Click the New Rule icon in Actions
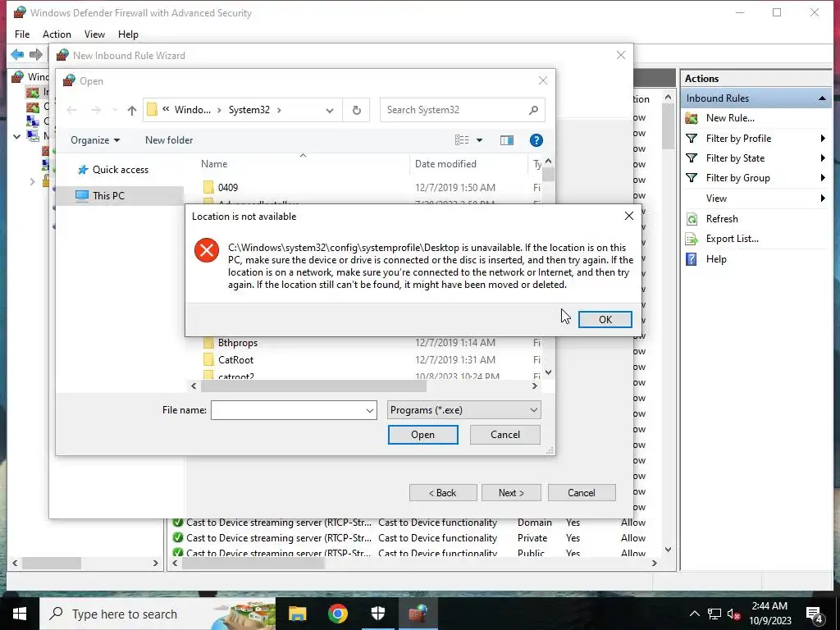Viewport: 840px width, 630px height. point(692,118)
